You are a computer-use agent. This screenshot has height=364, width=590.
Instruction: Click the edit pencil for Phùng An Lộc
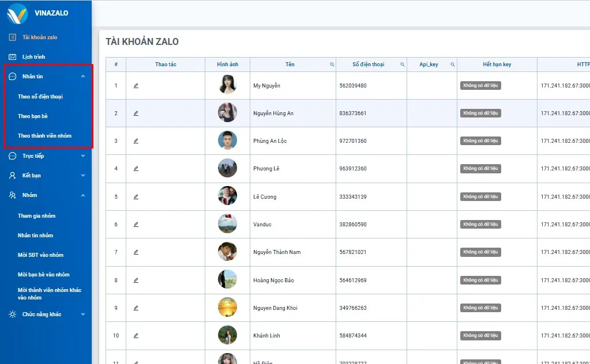coord(136,141)
